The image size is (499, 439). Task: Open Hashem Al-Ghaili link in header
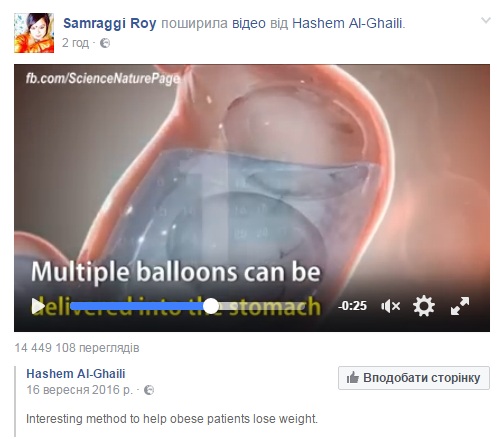point(347,23)
